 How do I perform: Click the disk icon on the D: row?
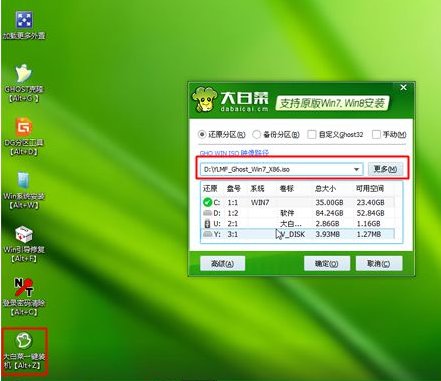pyautogui.click(x=207, y=213)
